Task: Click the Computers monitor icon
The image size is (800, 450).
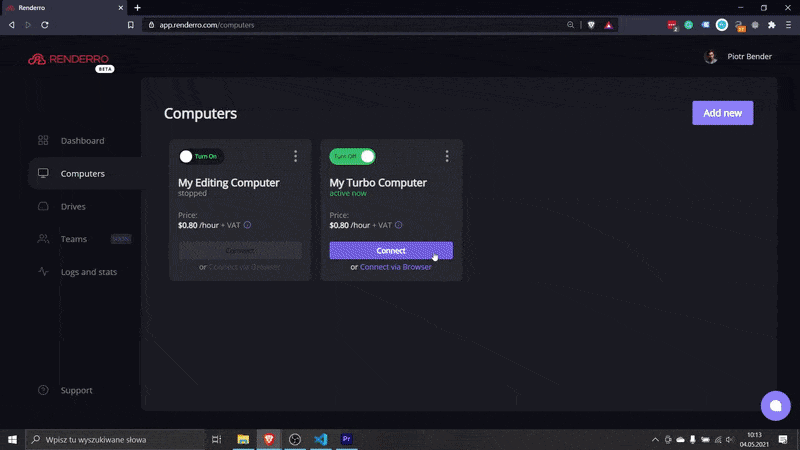Action: coord(43,173)
